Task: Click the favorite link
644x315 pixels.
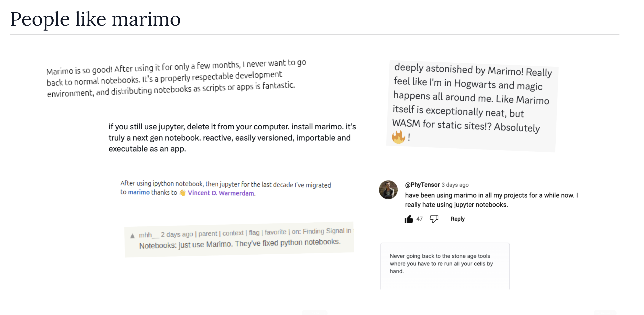Action: point(276,232)
